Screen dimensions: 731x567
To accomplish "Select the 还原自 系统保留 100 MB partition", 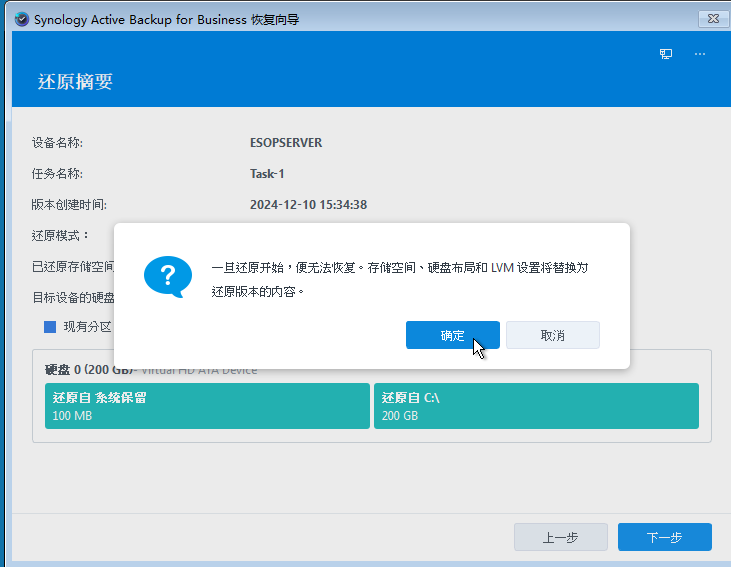I will [207, 406].
